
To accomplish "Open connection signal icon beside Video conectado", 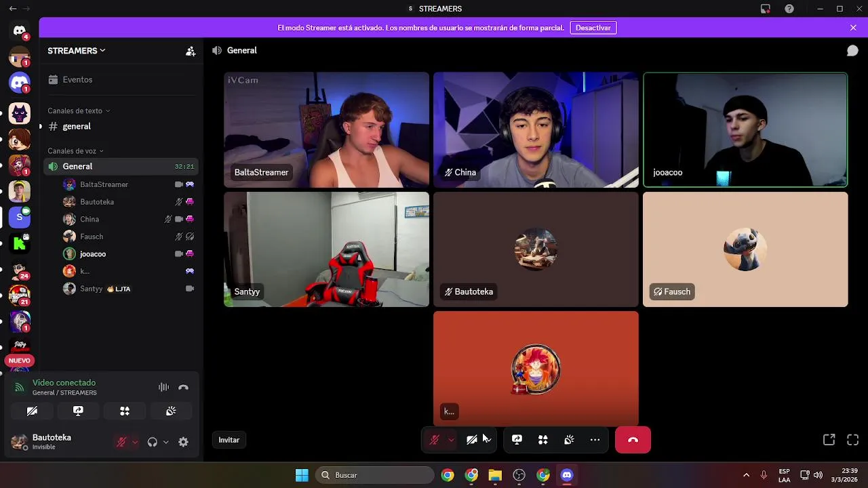I will [19, 388].
